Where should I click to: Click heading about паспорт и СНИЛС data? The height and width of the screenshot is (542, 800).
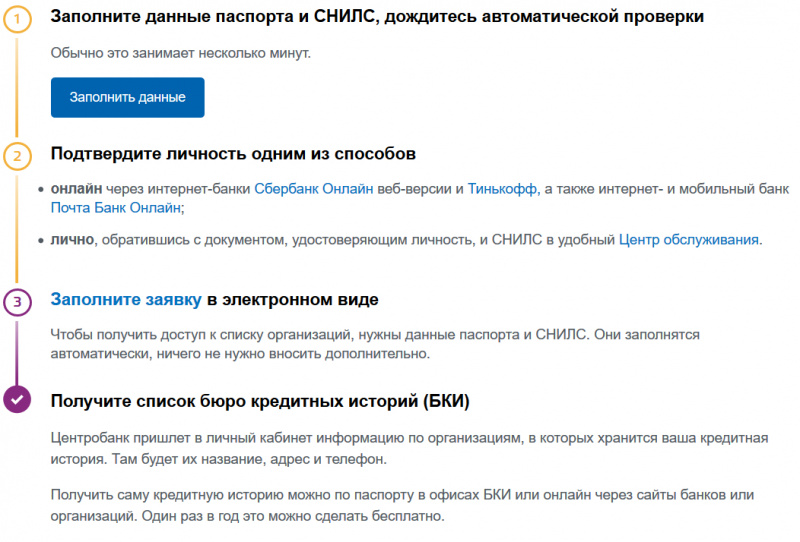pos(376,18)
